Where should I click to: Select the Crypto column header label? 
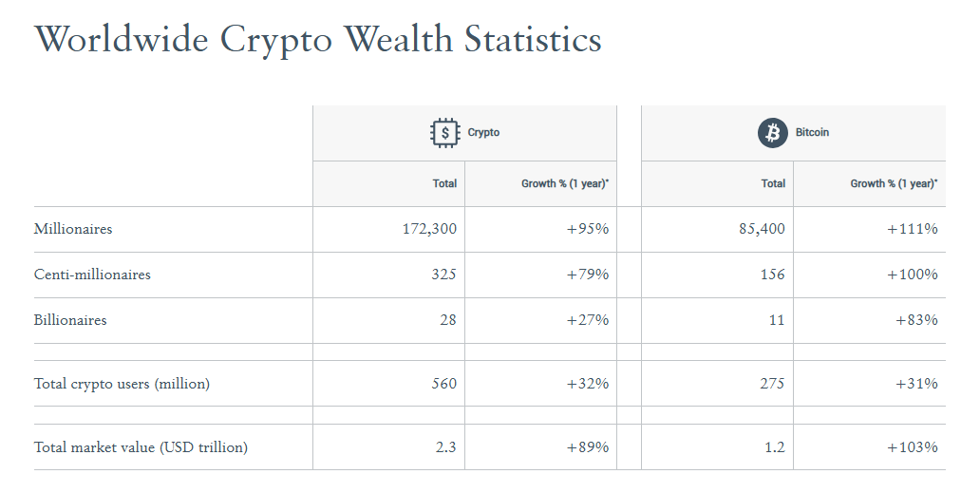click(483, 133)
